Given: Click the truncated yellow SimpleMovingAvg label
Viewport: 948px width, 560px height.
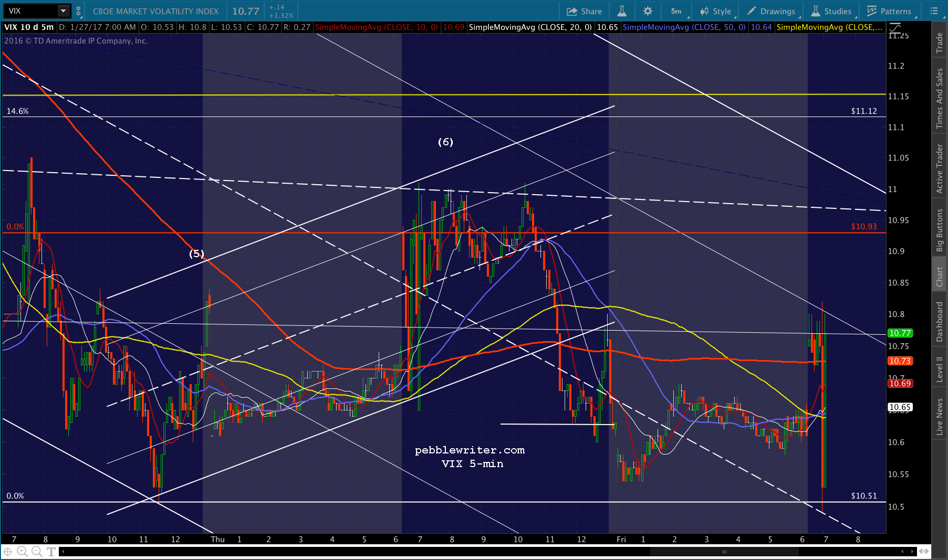Looking at the screenshot, I should (x=830, y=27).
